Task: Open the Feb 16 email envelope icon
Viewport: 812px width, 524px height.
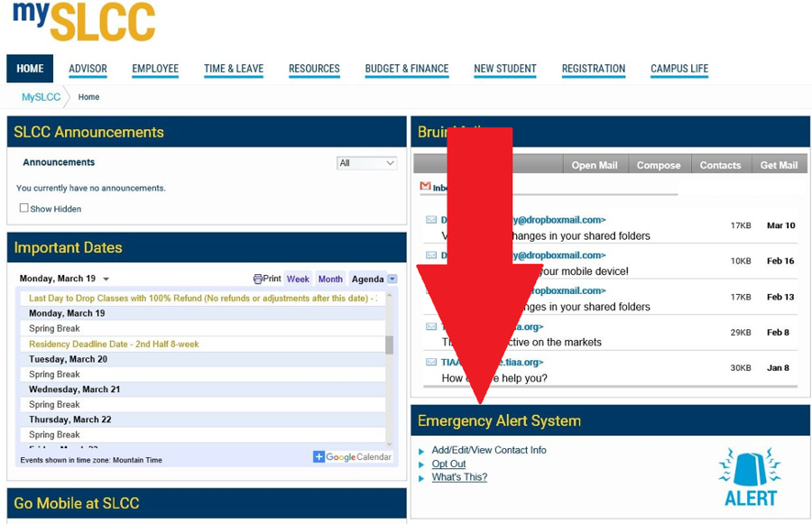Action: click(x=431, y=255)
